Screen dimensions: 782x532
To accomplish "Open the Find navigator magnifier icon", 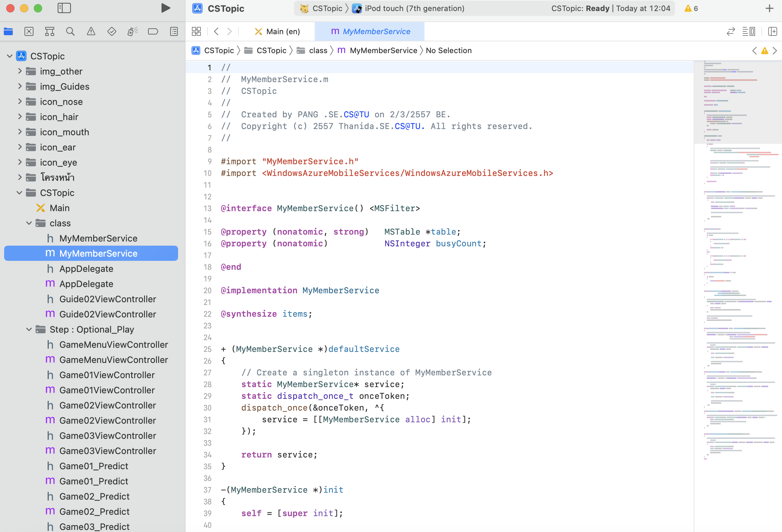I will coord(70,32).
